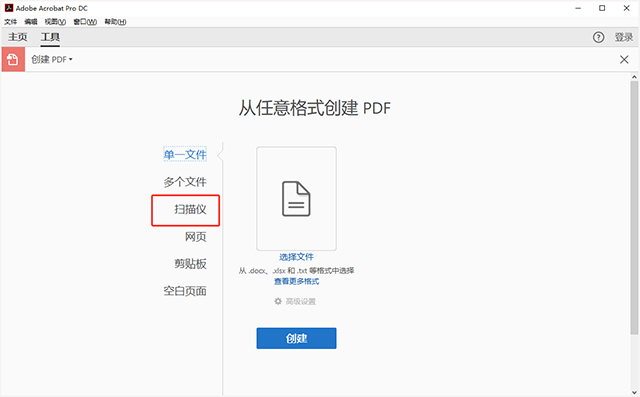
Task: Click the vertical scrollbar thumb
Action: (x=634, y=207)
